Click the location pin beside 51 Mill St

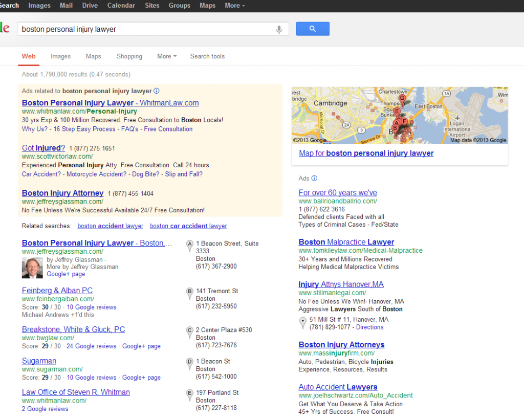tap(302, 323)
